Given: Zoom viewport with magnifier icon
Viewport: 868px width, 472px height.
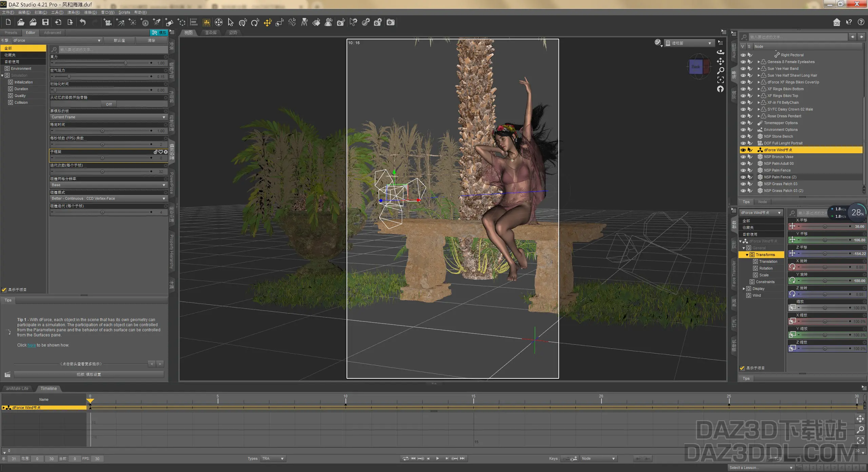Looking at the screenshot, I should click(721, 71).
